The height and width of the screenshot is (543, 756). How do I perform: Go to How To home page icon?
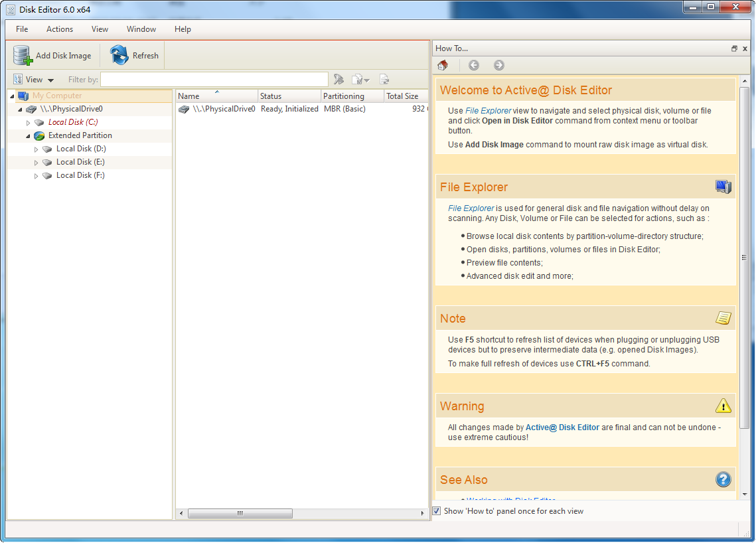(x=443, y=65)
